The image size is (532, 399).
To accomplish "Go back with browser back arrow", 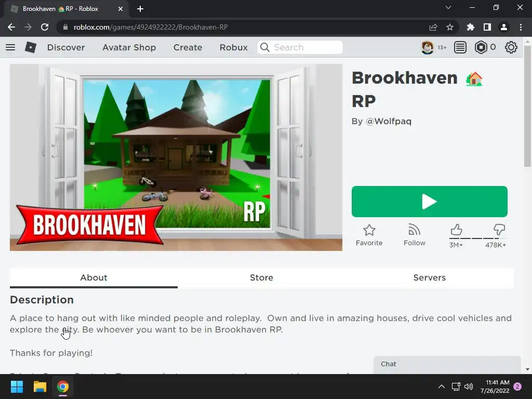I will pos(11,27).
